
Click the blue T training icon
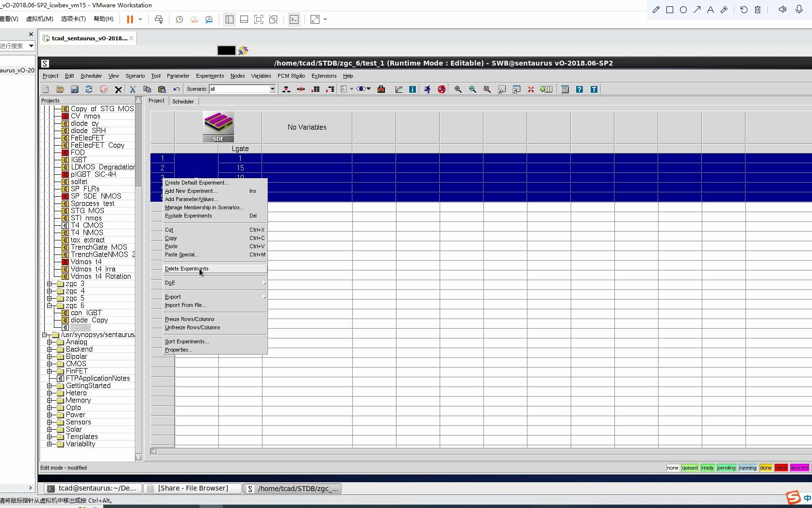594,89
